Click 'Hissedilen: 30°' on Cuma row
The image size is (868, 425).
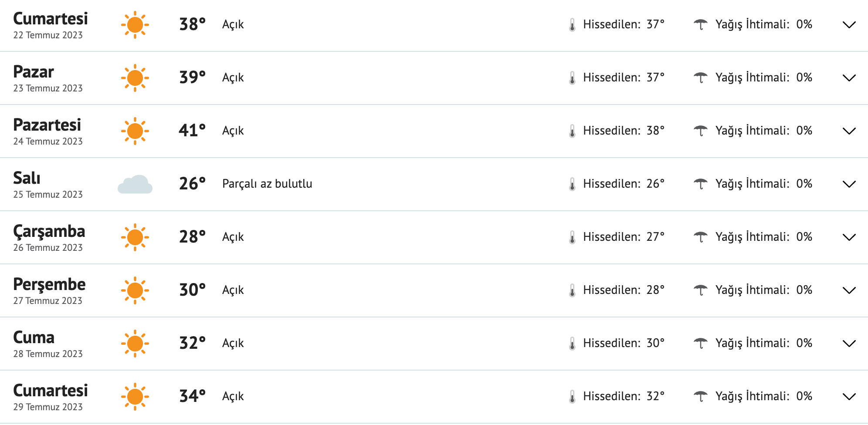click(624, 343)
